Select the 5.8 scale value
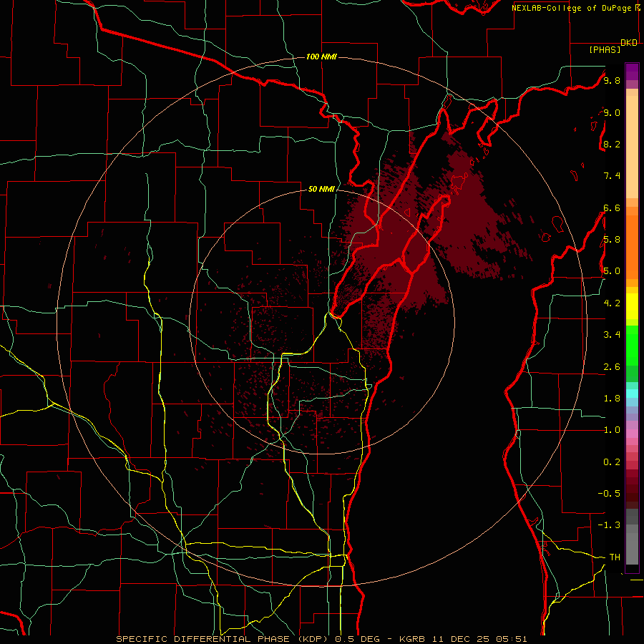Screen dimensions: 644x644 click(612, 240)
